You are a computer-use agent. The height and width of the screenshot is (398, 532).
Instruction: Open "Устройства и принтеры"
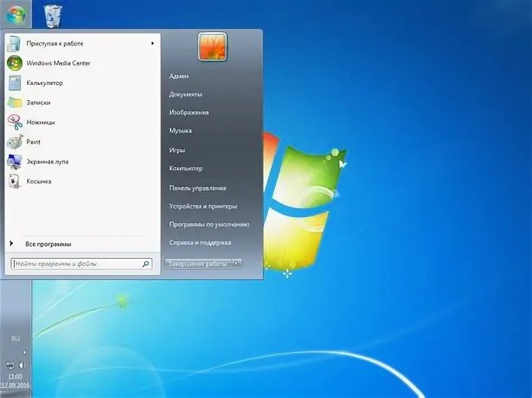203,206
